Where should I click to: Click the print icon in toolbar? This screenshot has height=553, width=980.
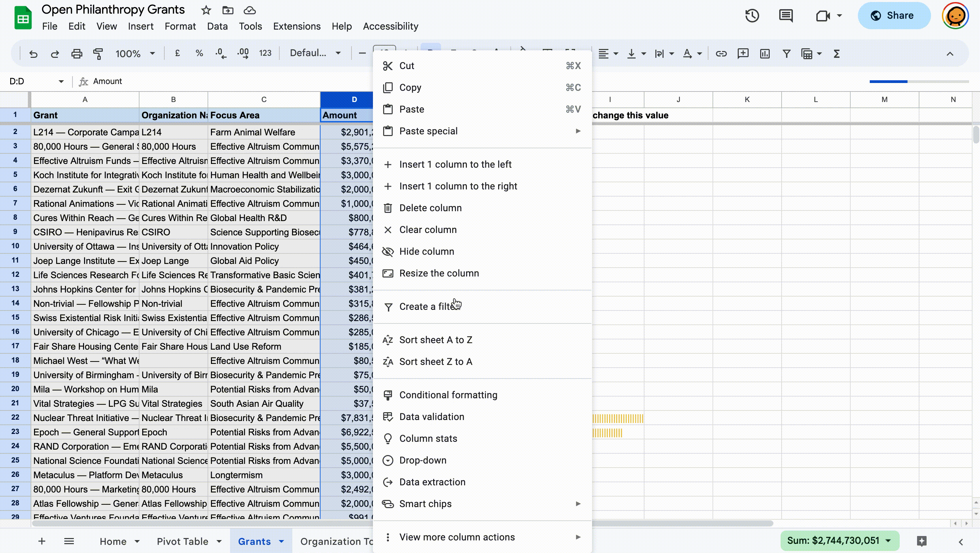[77, 54]
